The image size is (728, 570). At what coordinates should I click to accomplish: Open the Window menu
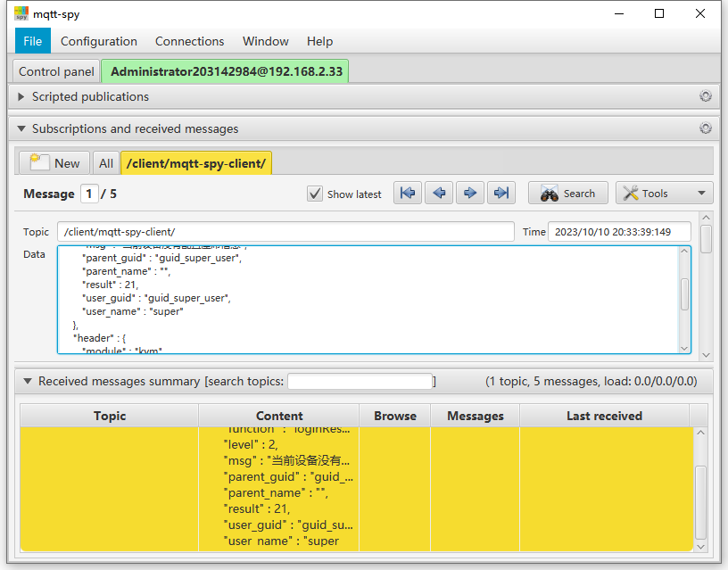pos(266,41)
